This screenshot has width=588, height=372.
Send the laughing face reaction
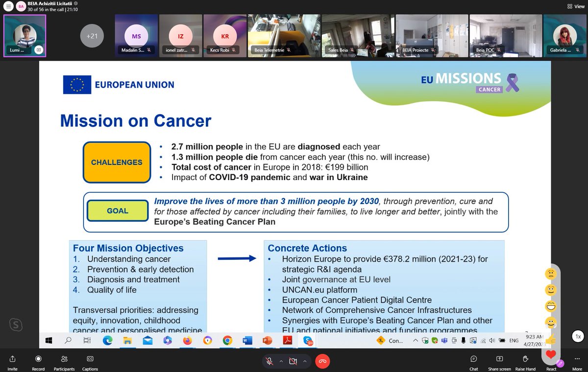click(551, 306)
